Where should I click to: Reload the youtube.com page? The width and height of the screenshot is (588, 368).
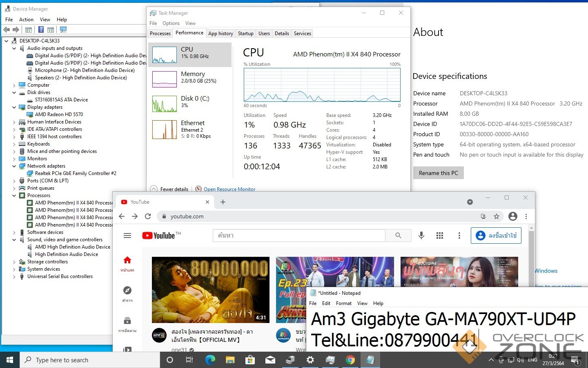(148, 216)
